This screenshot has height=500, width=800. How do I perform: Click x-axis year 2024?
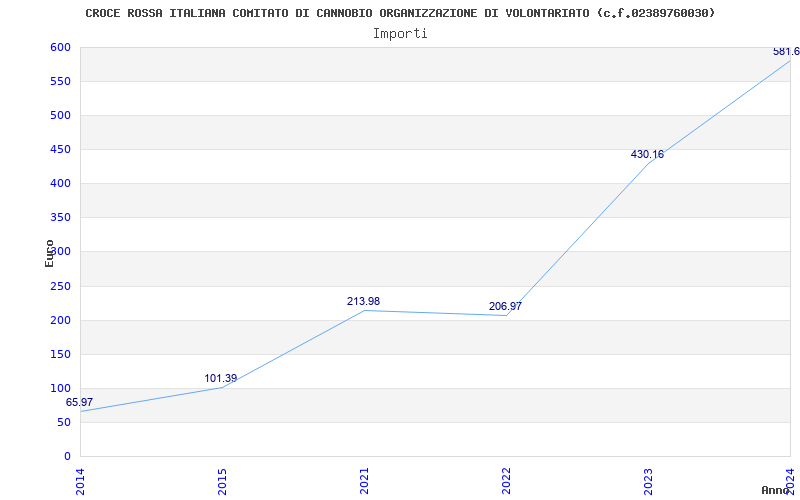[790, 482]
